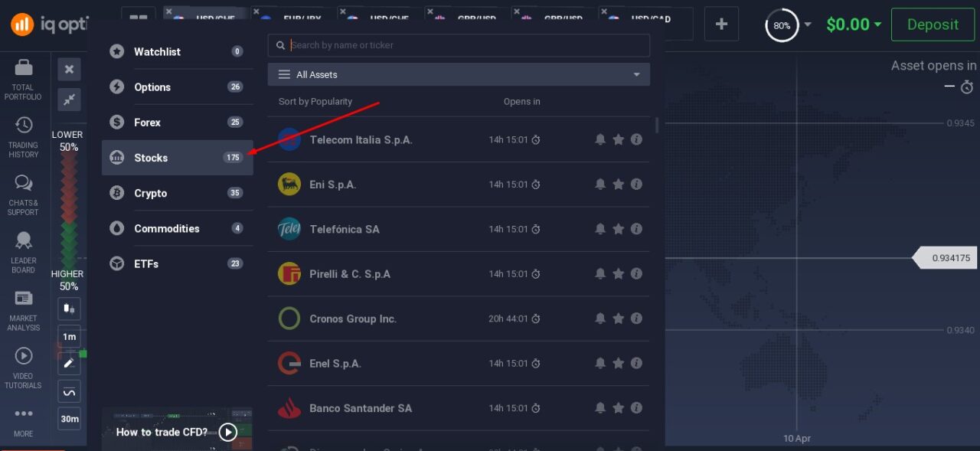
Task: Open Total Portfolio in the sidebar
Action: (x=23, y=79)
